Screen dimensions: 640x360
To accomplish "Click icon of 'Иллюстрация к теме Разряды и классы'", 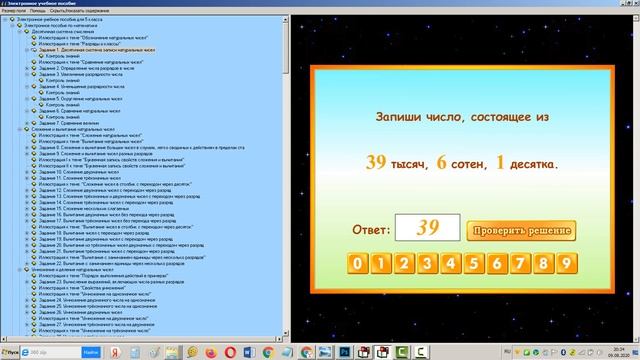I will coord(34,44).
